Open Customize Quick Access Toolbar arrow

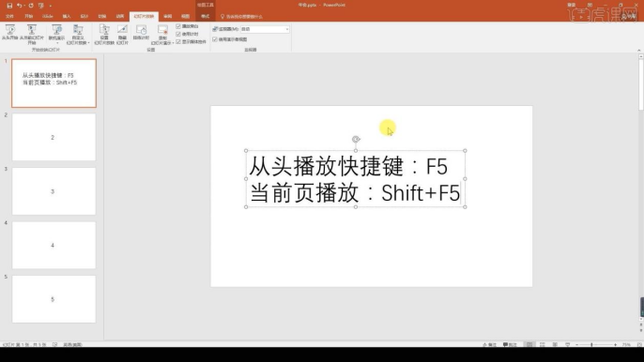51,6
